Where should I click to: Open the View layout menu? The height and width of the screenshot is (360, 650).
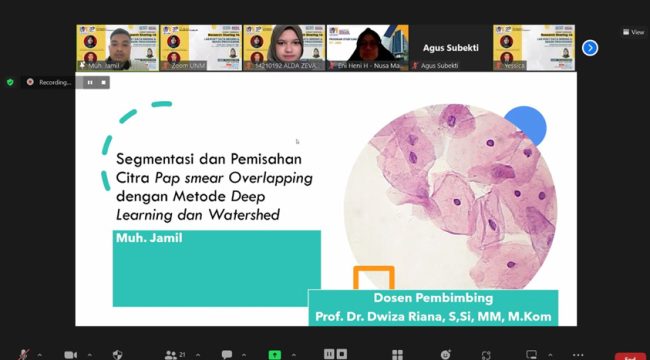click(633, 32)
